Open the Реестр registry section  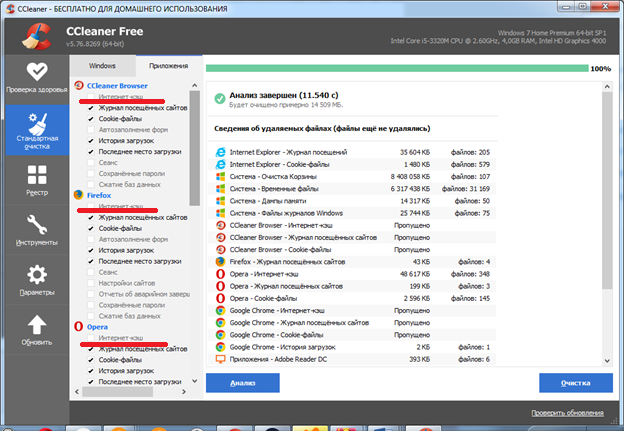(x=37, y=180)
